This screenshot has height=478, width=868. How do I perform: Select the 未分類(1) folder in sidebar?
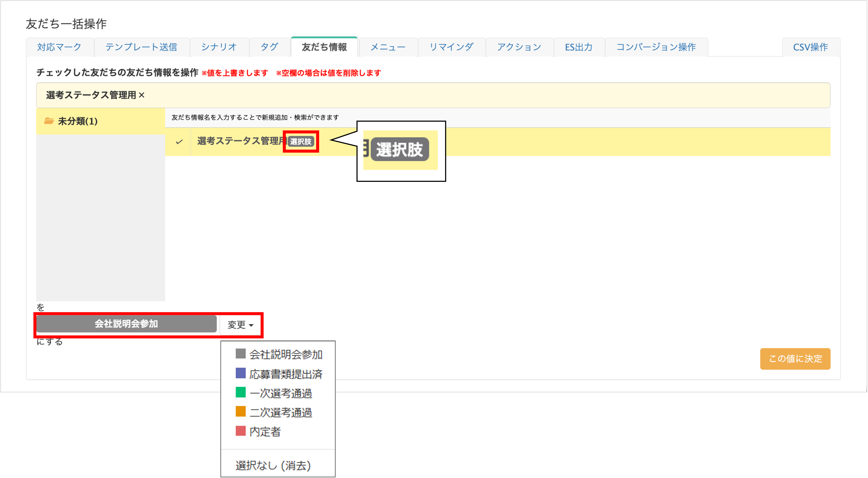click(x=78, y=121)
